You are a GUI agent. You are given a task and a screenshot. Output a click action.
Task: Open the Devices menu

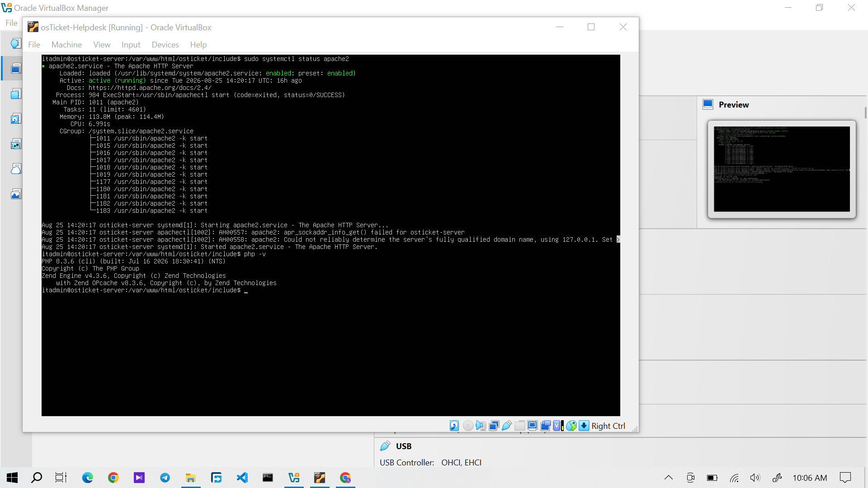click(165, 44)
